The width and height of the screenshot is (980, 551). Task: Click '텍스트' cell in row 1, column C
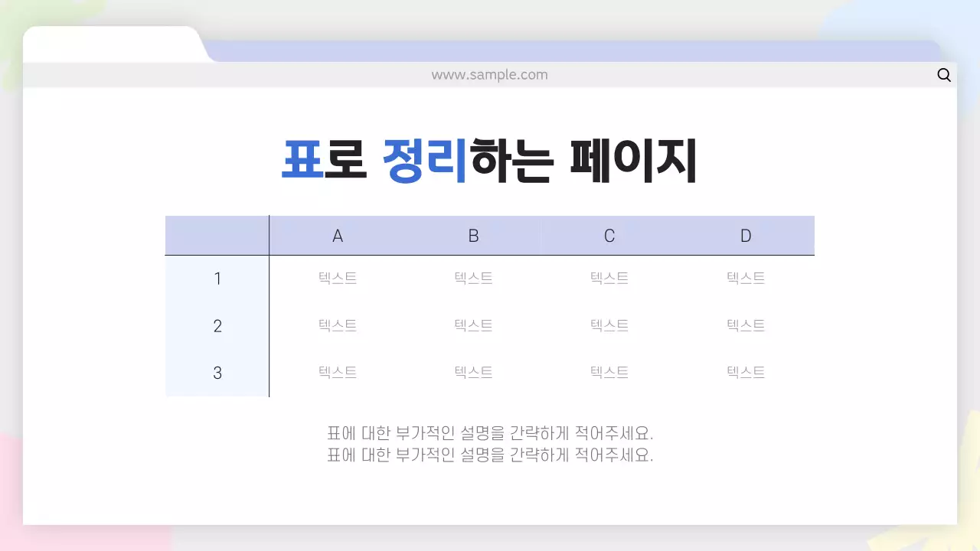click(609, 279)
